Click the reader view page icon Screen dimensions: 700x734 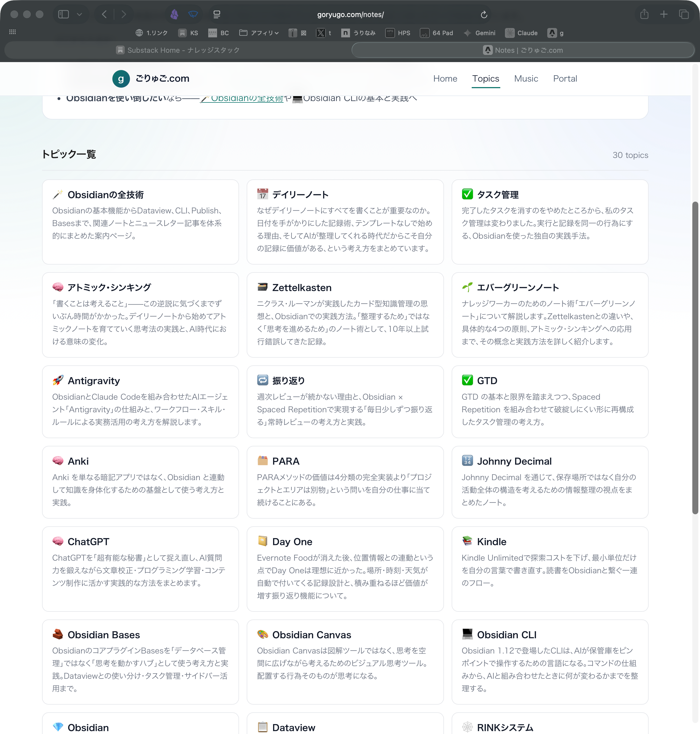tap(217, 14)
